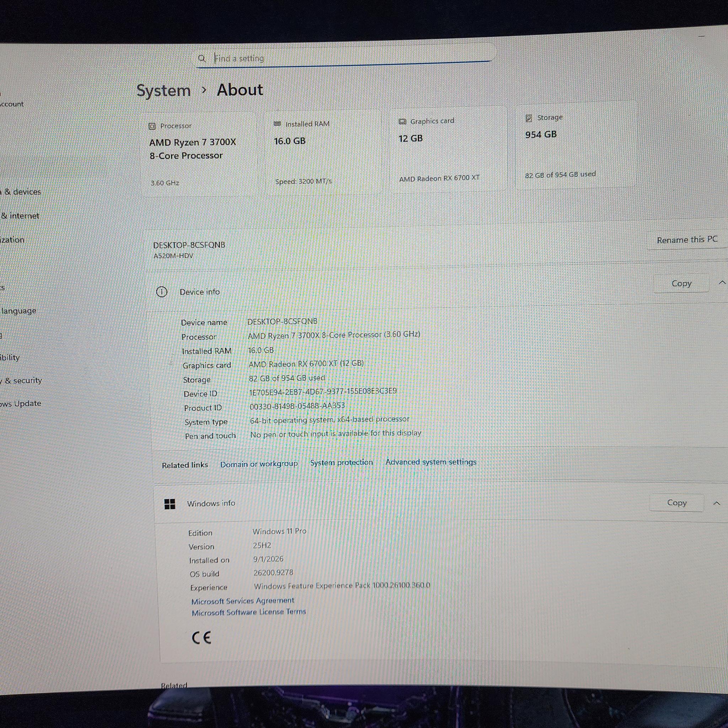Collapse the Windows info section chevron
Image resolution: width=728 pixels, height=728 pixels.
coord(716,503)
